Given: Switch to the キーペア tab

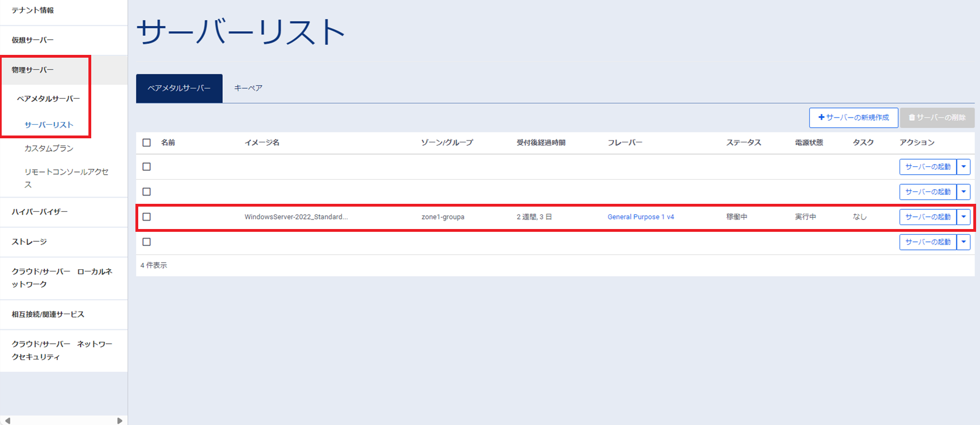Looking at the screenshot, I should (x=248, y=88).
